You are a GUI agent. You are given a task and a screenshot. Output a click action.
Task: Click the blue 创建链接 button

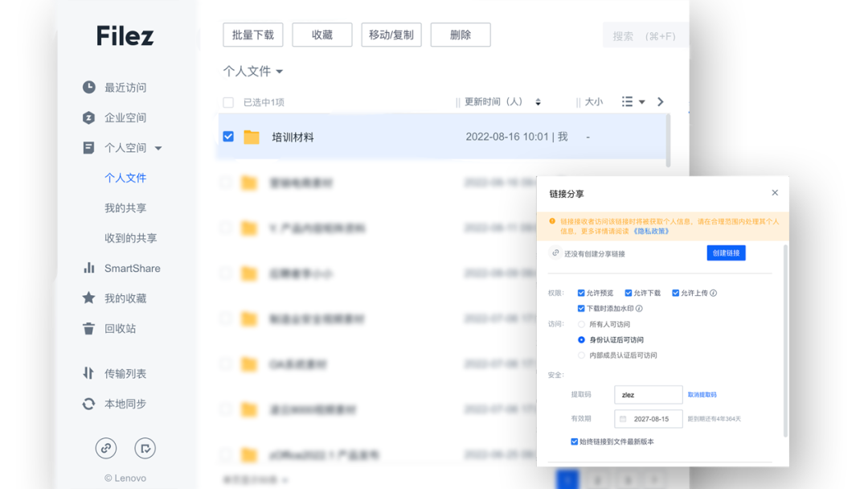coord(727,253)
